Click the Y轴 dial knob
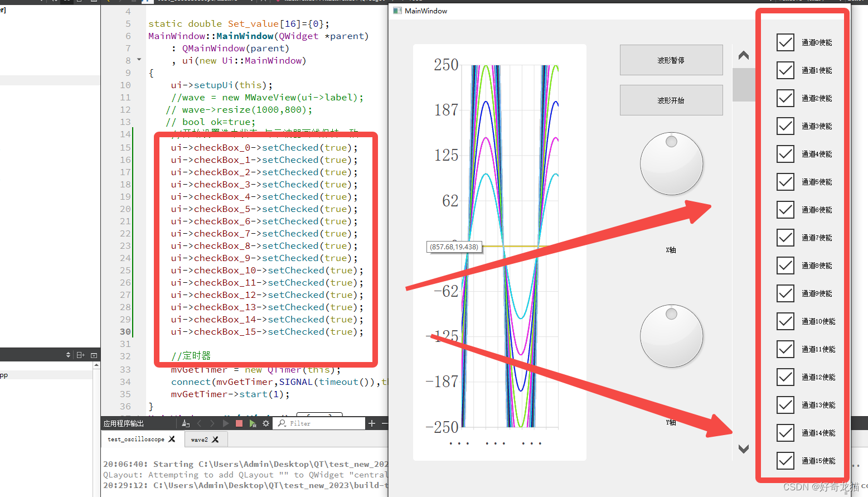The height and width of the screenshot is (497, 868). [671, 336]
